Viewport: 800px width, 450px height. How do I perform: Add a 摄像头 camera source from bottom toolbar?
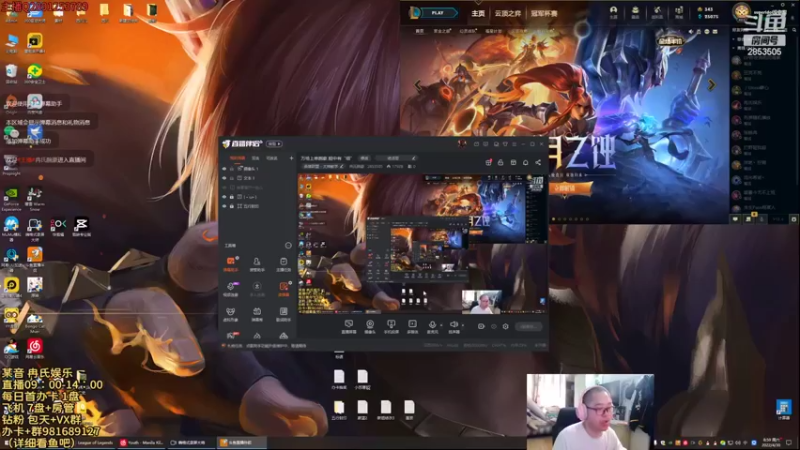(370, 327)
